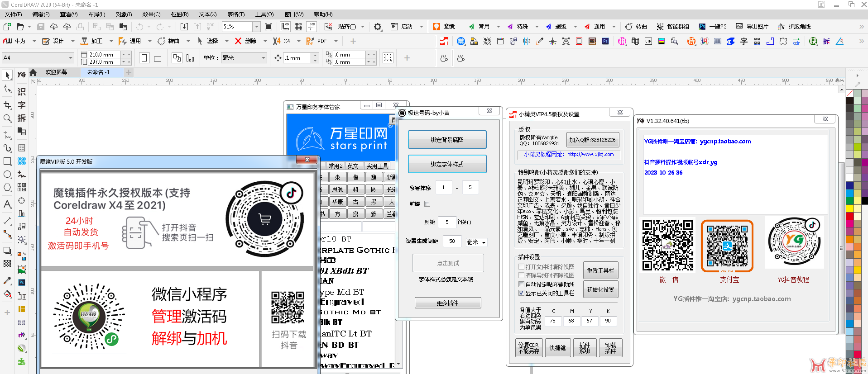Expand the 牛为 dropdown arrow
Screen dimensions: 868x374
pos(34,41)
